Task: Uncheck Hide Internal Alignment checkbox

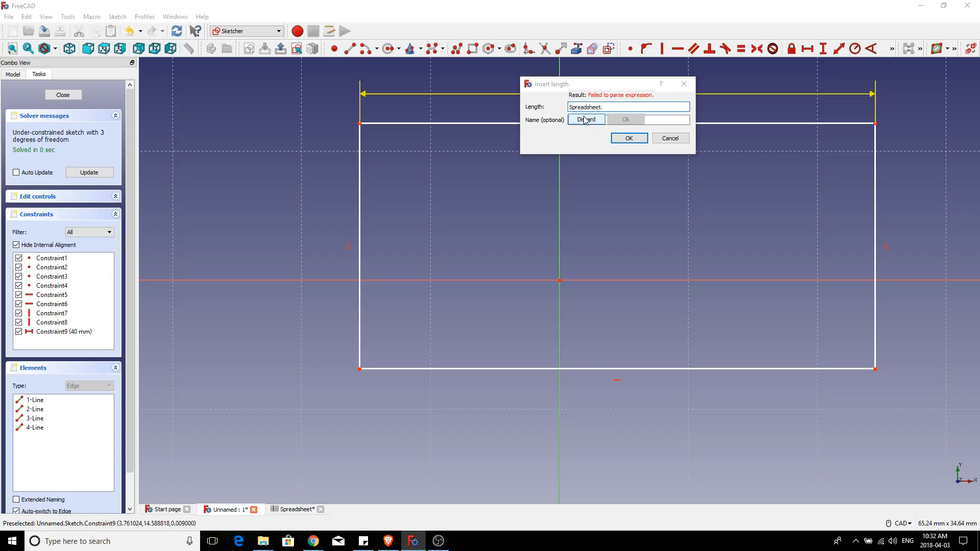Action: pyautogui.click(x=16, y=245)
